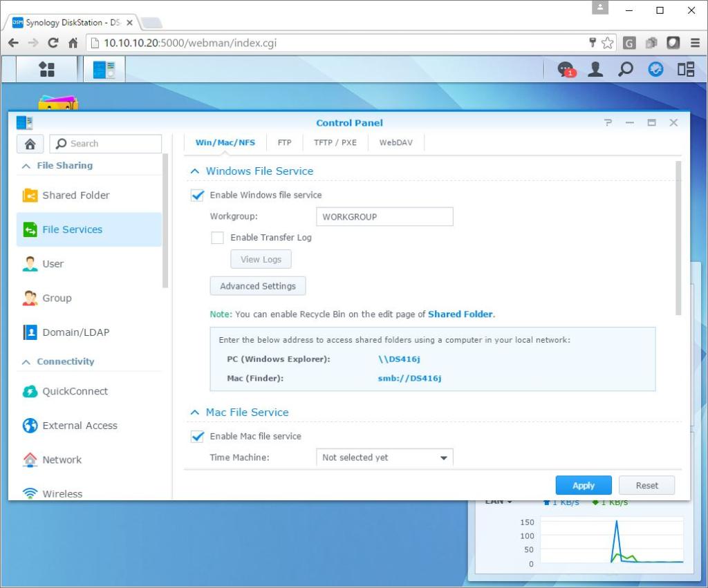Open the widgets panel icon
The height and width of the screenshot is (588, 708).
coord(686,69)
